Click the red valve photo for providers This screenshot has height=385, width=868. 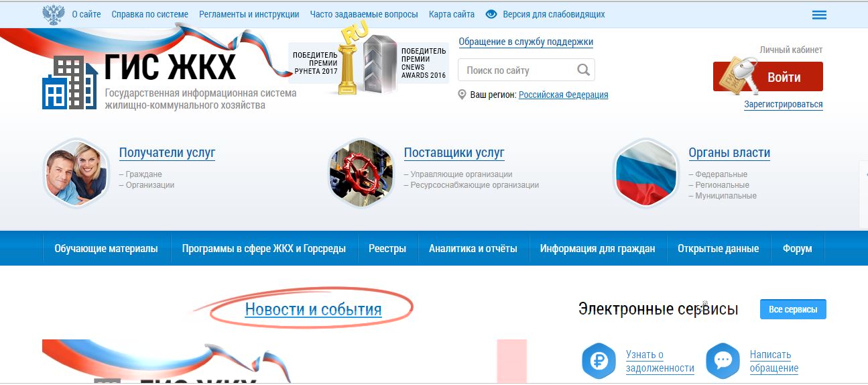tap(361, 173)
